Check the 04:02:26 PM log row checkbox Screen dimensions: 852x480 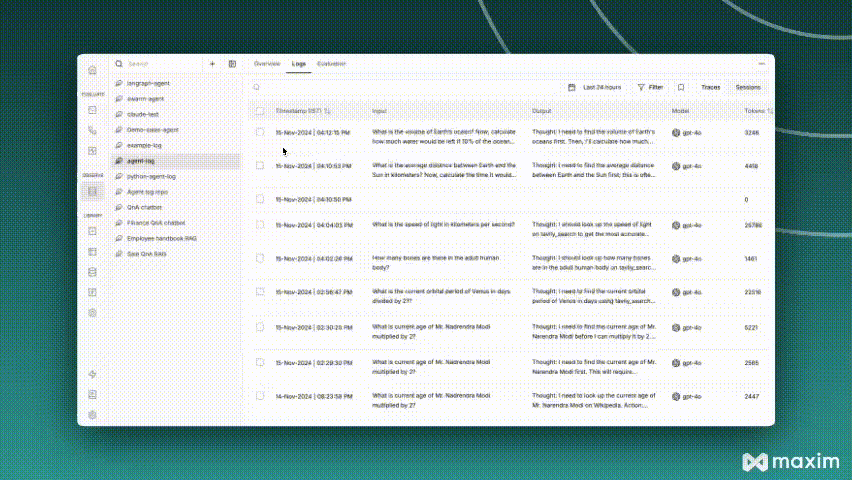[260, 258]
